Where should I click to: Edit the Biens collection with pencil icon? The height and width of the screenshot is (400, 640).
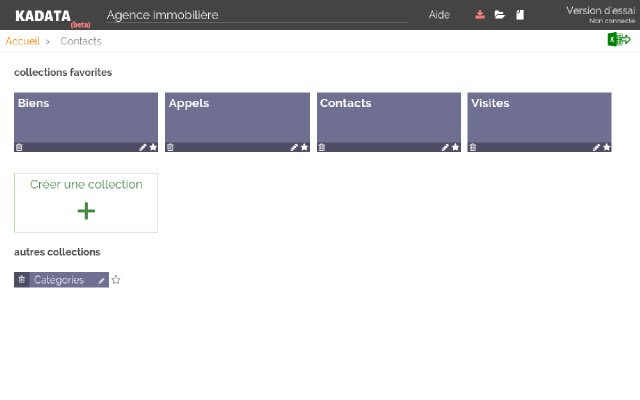pyautogui.click(x=142, y=147)
